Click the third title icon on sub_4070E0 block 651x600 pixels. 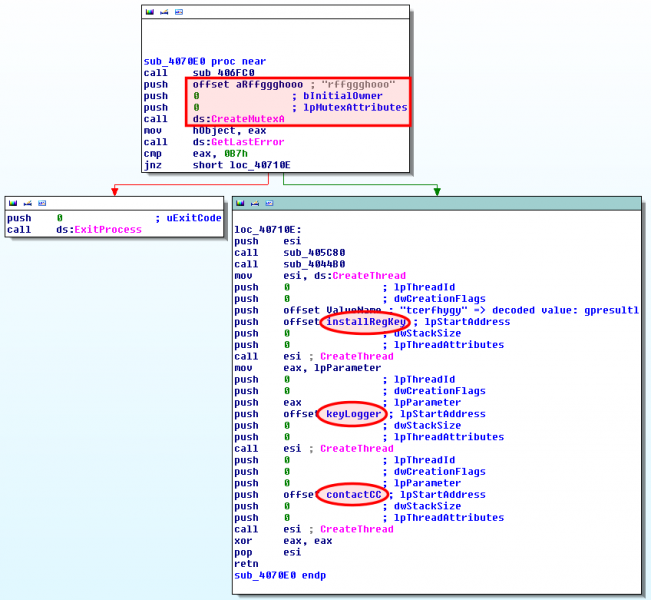[x=178, y=12]
